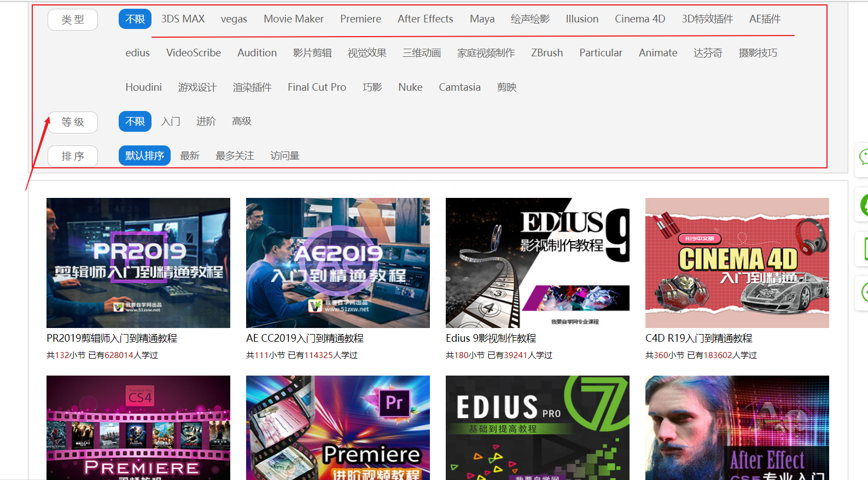The width and height of the screenshot is (868, 480).
Task: Open the Edius 9影视制作教程 title link
Action: coord(491,338)
